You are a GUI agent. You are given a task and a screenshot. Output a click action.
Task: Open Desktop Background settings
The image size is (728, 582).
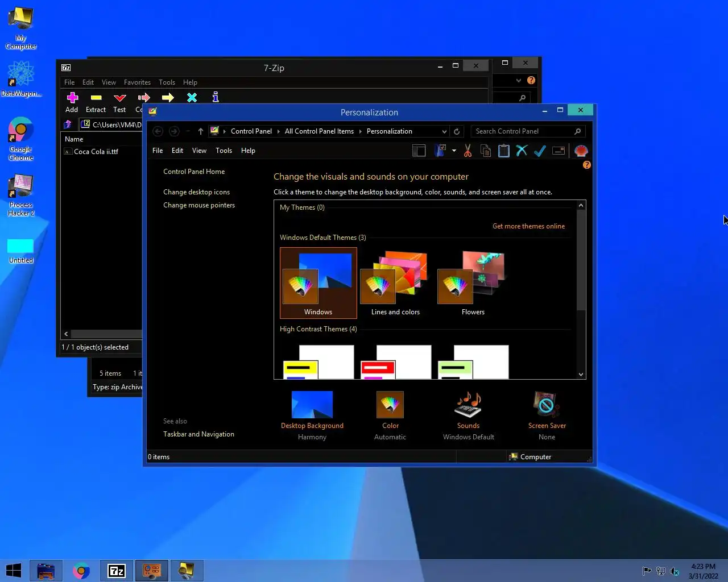click(x=312, y=415)
